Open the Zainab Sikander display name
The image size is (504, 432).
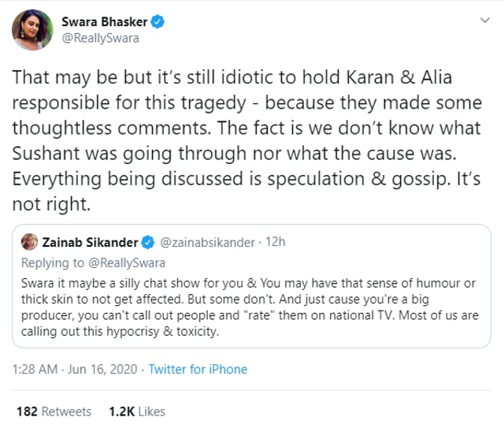pyautogui.click(x=90, y=242)
